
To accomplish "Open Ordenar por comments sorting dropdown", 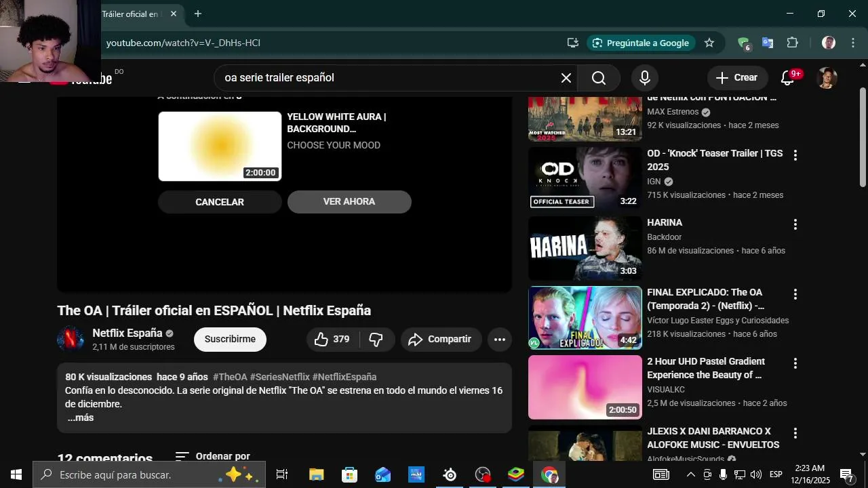I will [213, 457].
